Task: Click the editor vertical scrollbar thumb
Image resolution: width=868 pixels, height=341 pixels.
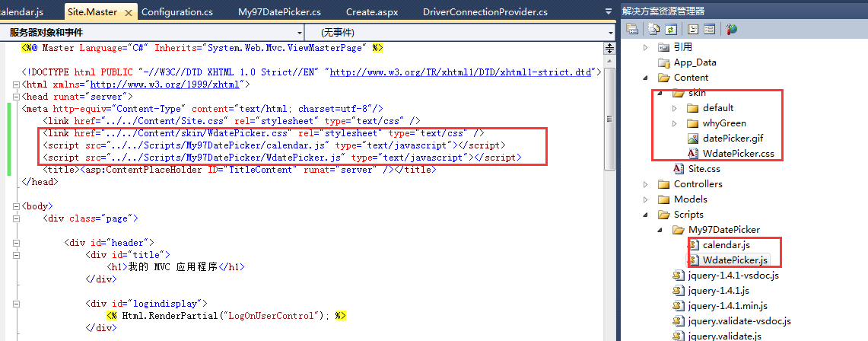Action: (609, 119)
